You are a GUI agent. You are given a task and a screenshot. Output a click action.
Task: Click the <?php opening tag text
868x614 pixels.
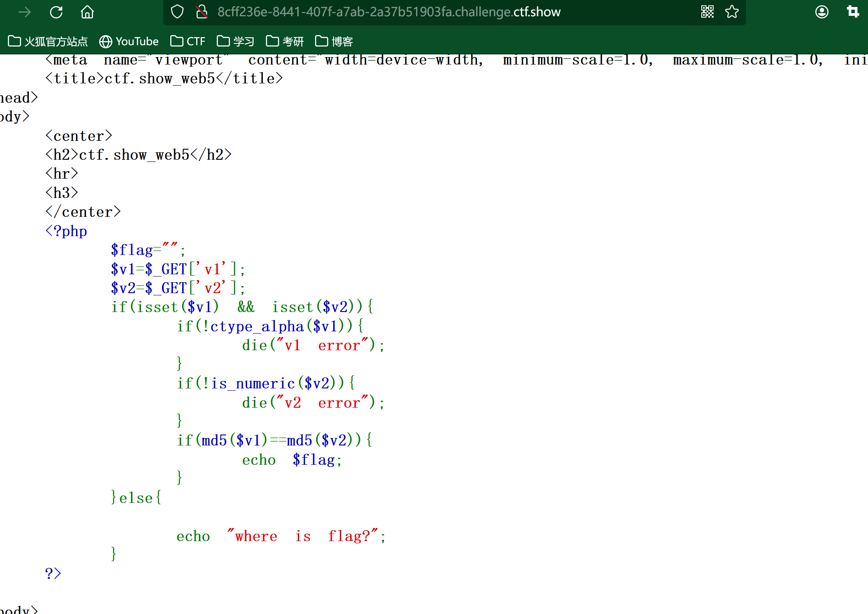[x=66, y=231]
